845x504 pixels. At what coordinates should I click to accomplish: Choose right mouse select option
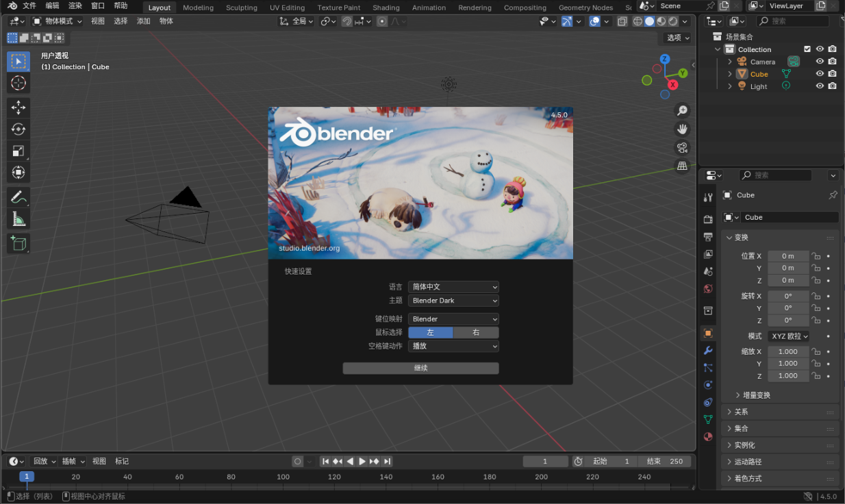pos(476,332)
